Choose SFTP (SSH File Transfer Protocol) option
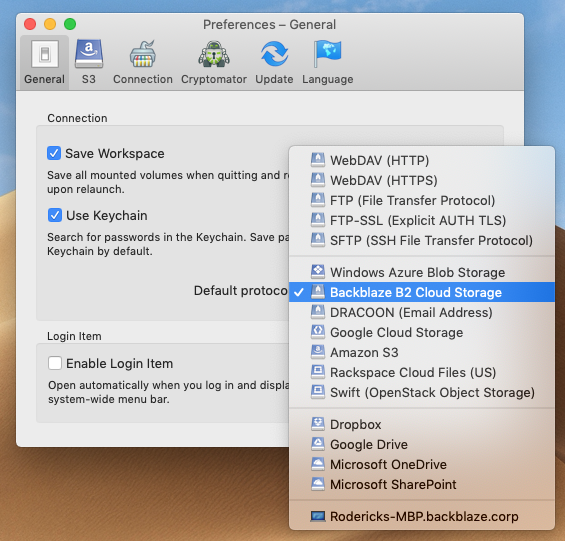 (422, 240)
